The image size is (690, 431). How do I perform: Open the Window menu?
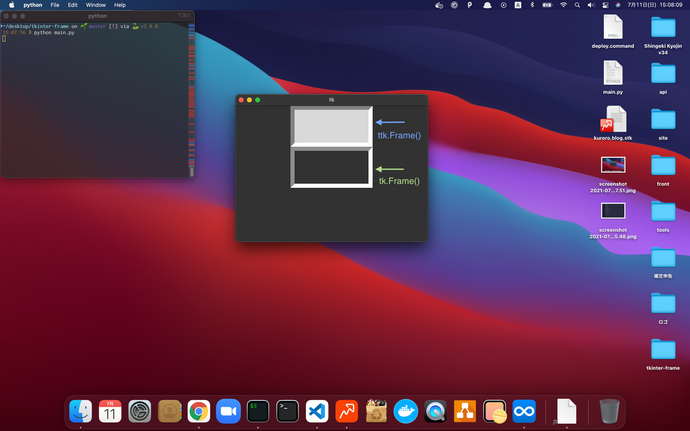[x=95, y=5]
